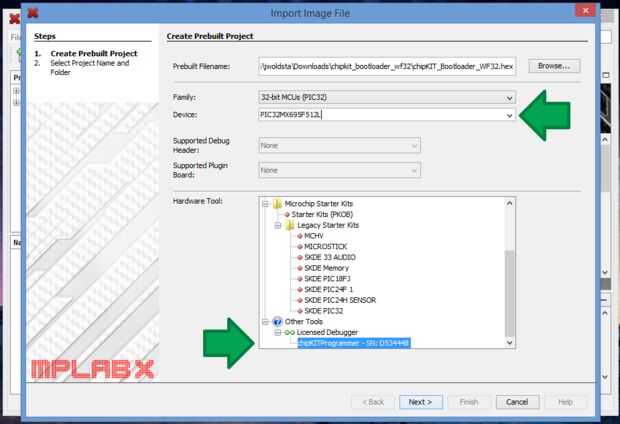Click the Licensed Debugger green dots icon
The height and width of the screenshot is (424, 620).
(290, 333)
